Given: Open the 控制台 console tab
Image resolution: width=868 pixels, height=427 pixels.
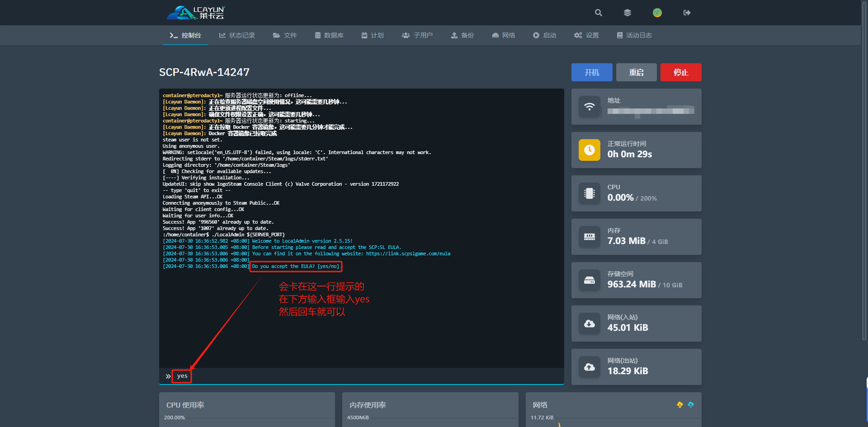Looking at the screenshot, I should coord(185,35).
